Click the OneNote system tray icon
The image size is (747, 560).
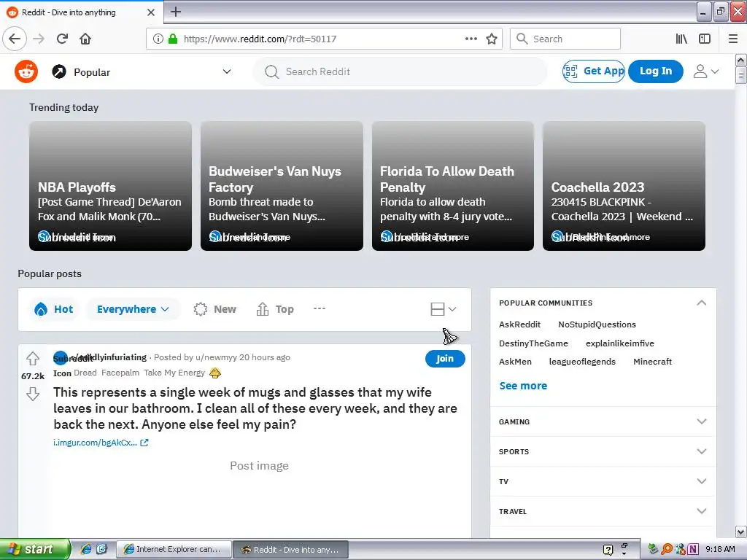(x=693, y=549)
